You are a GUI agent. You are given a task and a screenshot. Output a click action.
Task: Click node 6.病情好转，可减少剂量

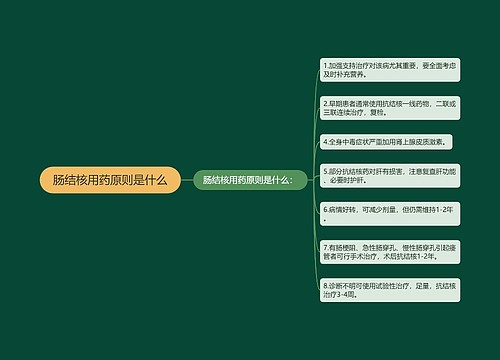pos(390,214)
